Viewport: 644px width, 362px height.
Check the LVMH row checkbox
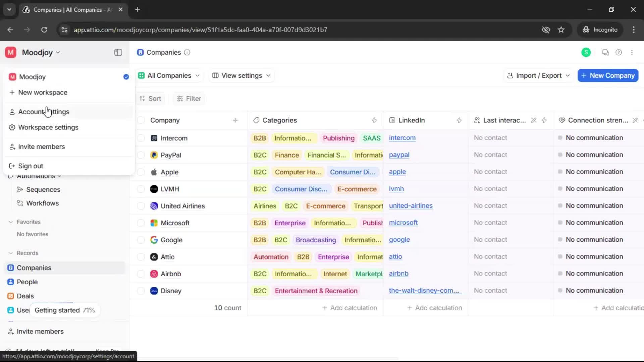[141, 189]
